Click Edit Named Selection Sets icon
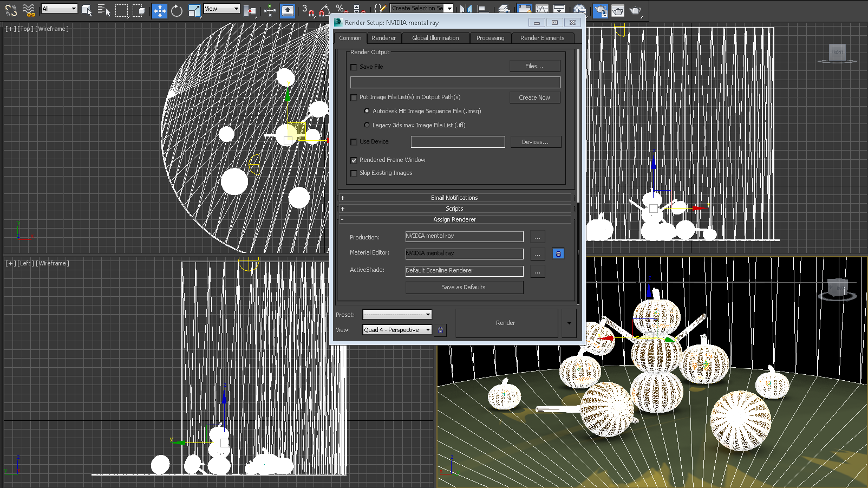Image resolution: width=868 pixels, height=488 pixels. click(380, 9)
